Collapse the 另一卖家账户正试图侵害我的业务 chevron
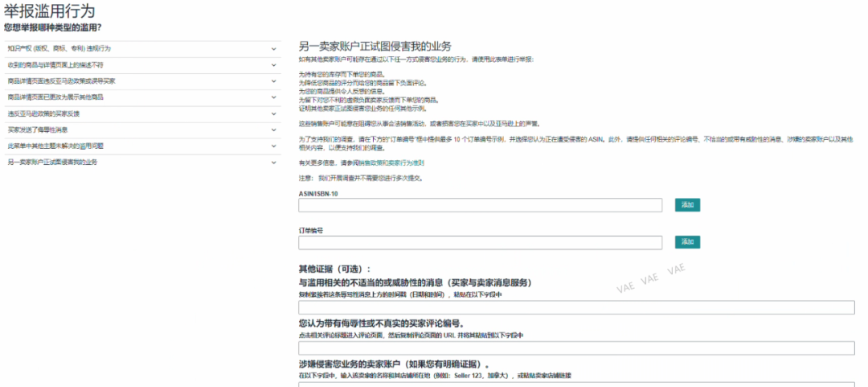The height and width of the screenshot is (387, 868). tap(273, 163)
